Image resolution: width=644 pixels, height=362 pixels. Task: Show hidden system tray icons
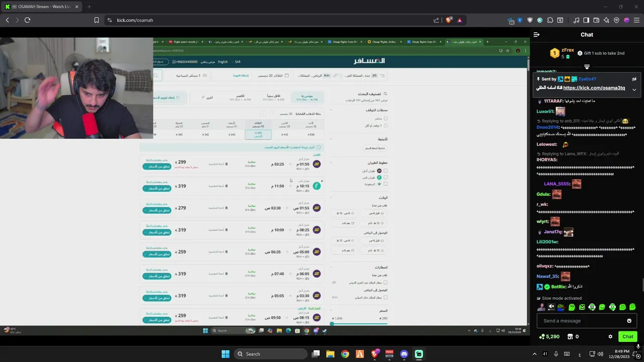pyautogui.click(x=534, y=354)
